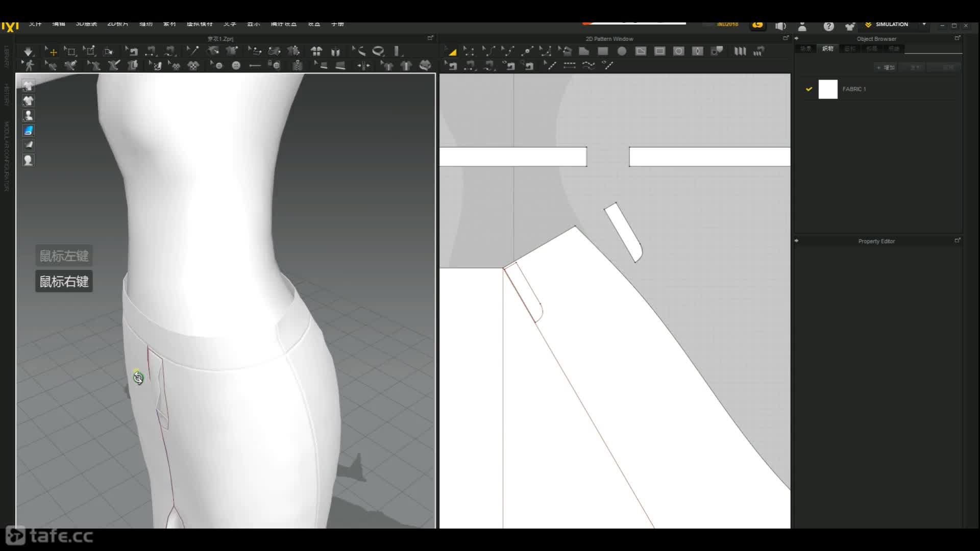980x551 pixels.
Task: Pop out the 3D window panel
Action: (430, 38)
